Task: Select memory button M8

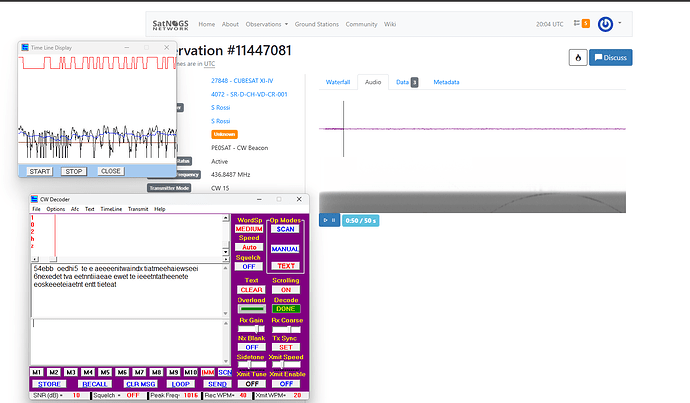Action: point(156,372)
